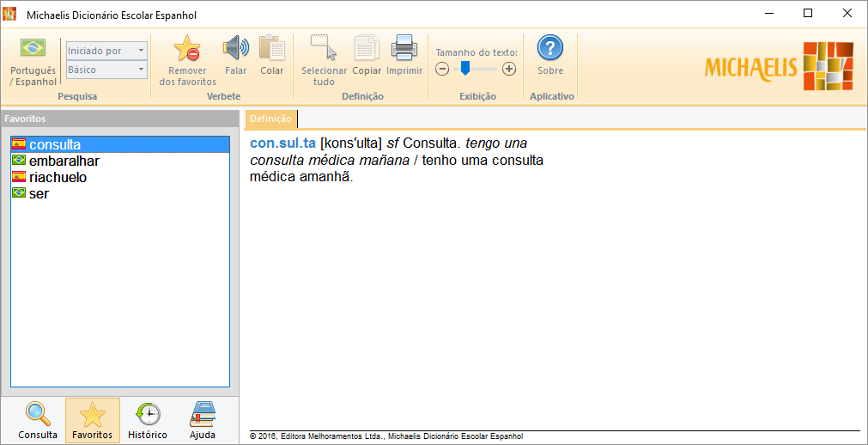Open the Sobre about dialog
This screenshot has width=868, height=445.
[x=550, y=56]
